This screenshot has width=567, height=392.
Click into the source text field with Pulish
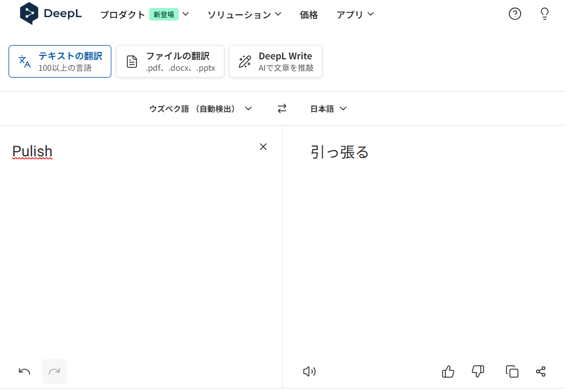137,228
